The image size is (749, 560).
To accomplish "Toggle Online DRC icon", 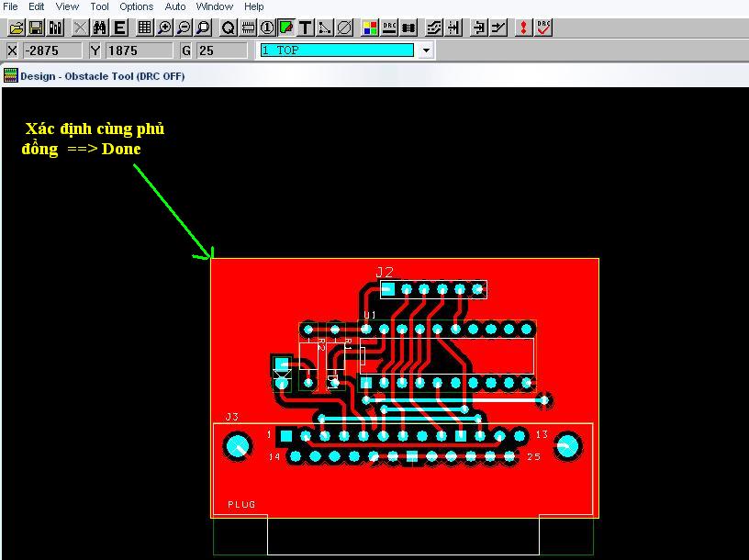I will click(x=389, y=28).
